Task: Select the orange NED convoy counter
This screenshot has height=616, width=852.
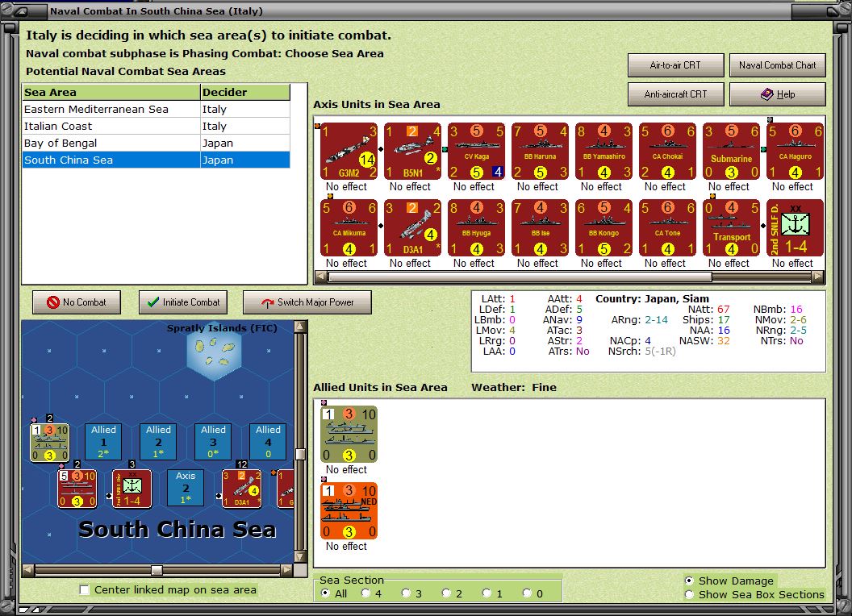Action: tap(349, 510)
